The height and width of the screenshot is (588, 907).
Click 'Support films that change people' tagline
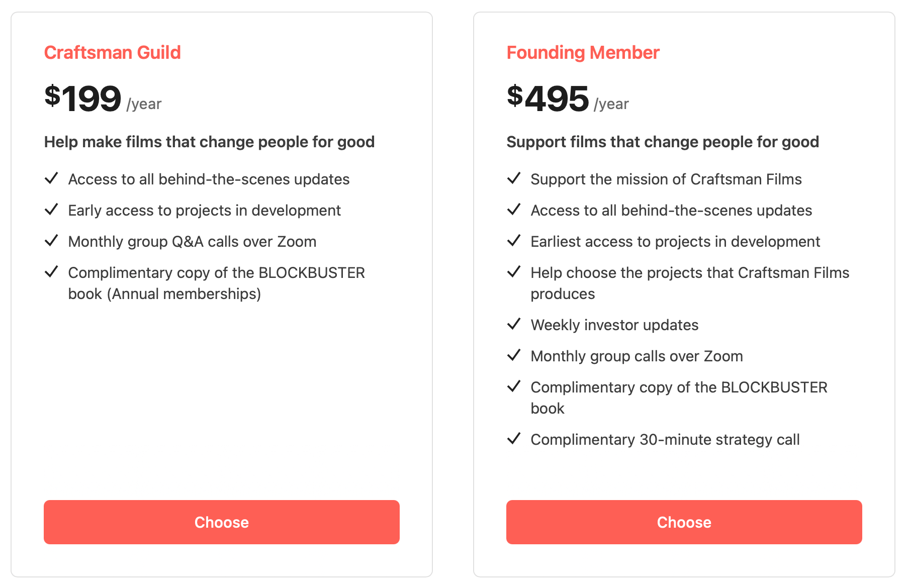click(x=663, y=142)
